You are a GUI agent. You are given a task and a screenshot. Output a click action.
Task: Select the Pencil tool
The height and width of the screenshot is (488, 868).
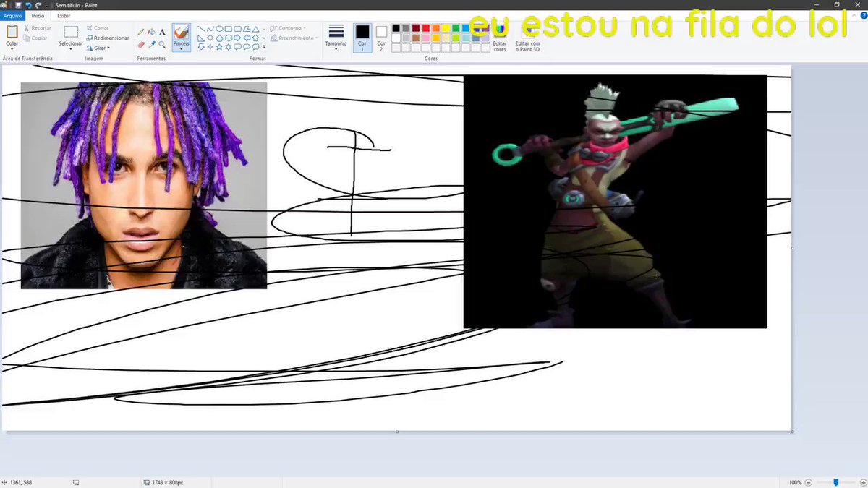[x=141, y=32]
